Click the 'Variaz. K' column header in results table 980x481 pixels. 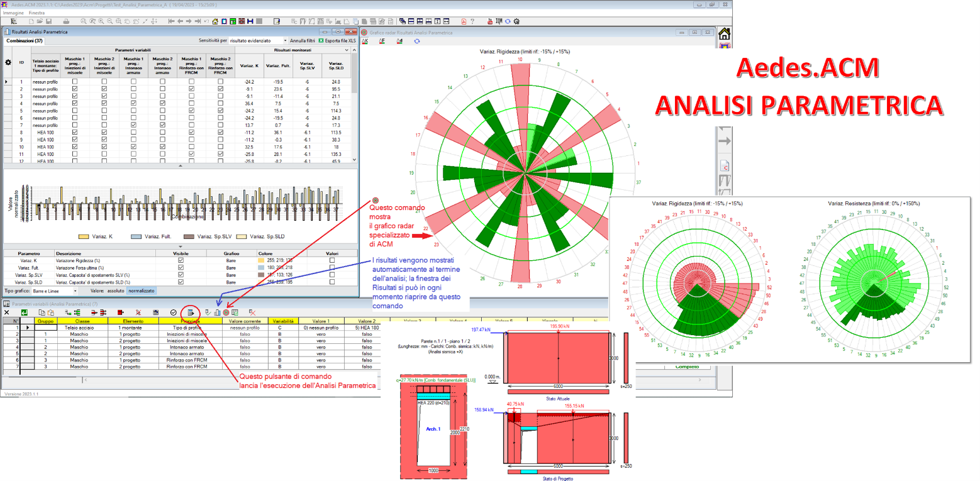pos(250,65)
